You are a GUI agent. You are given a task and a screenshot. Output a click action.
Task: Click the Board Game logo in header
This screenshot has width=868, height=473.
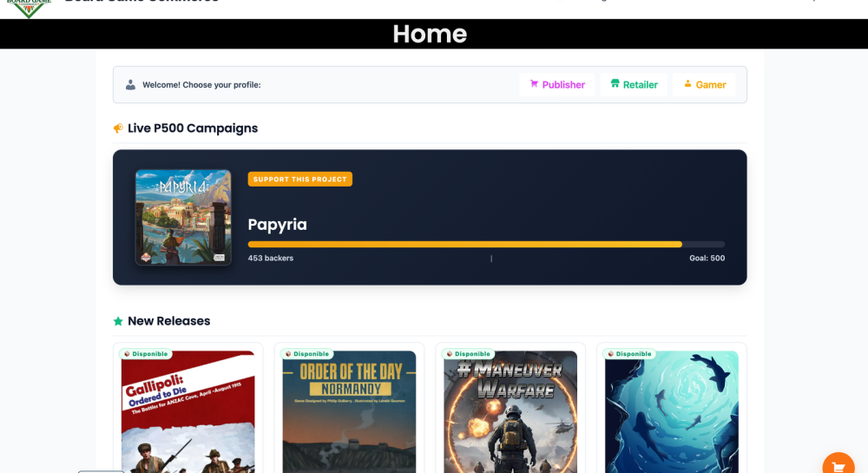[30, 8]
